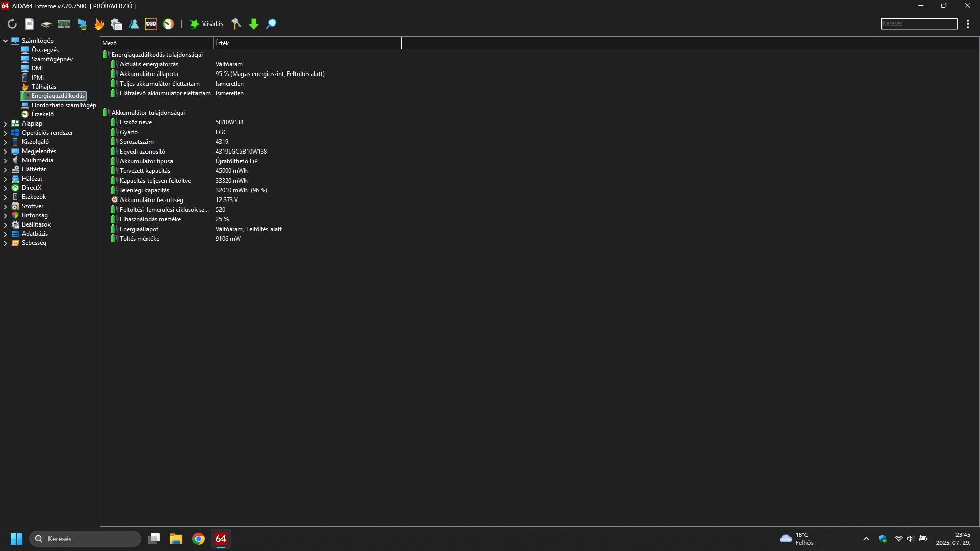Open File Explorer from taskbar

coord(176,539)
